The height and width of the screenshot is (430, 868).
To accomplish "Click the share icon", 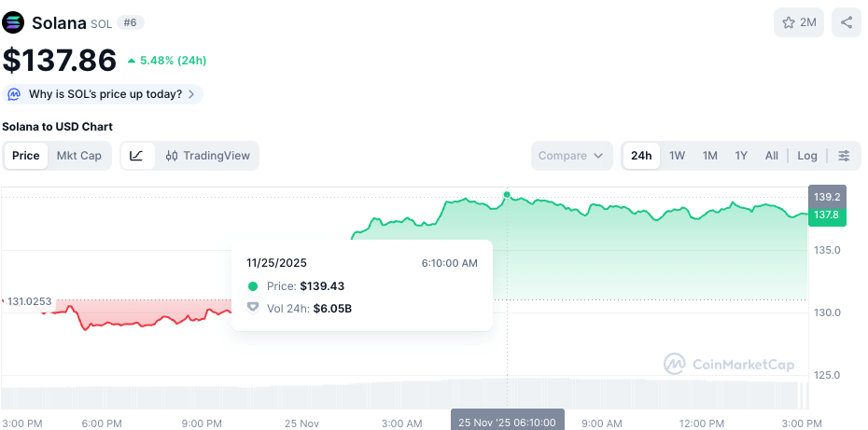I will (x=847, y=22).
